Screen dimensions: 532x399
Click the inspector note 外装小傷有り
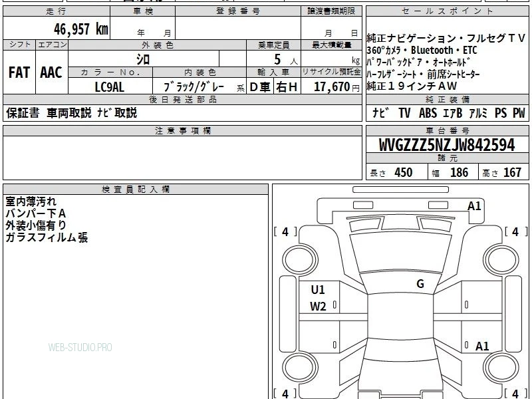coord(36,225)
